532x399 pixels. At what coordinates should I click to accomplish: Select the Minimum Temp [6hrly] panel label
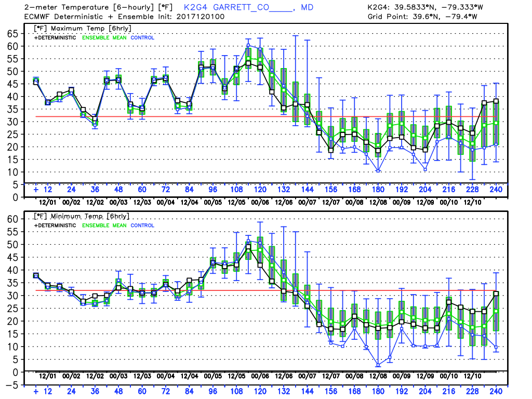tap(81, 216)
